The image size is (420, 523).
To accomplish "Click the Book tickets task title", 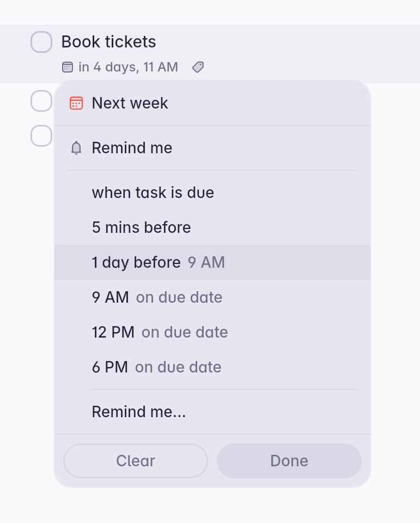I will 109,42.
